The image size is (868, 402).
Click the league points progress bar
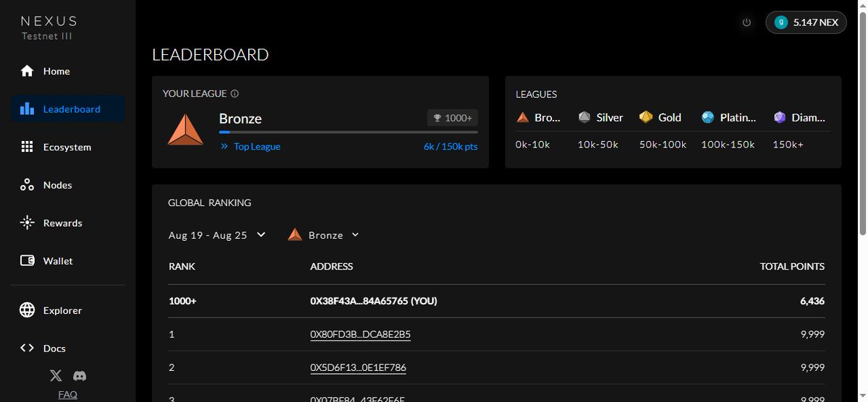coord(348,132)
